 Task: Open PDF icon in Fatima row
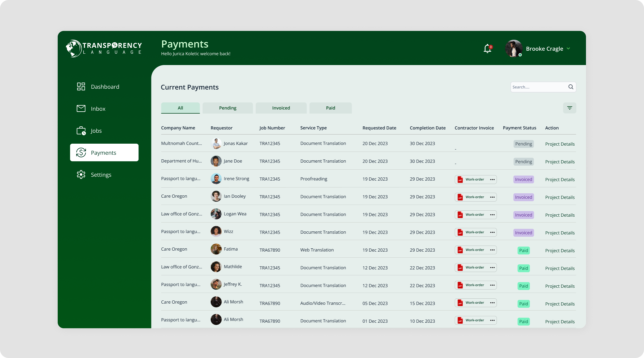(x=460, y=250)
